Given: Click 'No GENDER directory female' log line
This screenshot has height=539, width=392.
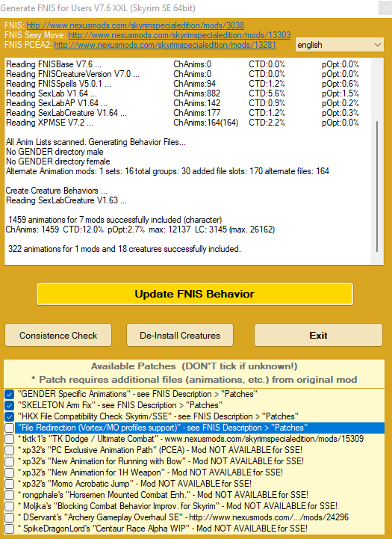Looking at the screenshot, I should coord(58,161).
